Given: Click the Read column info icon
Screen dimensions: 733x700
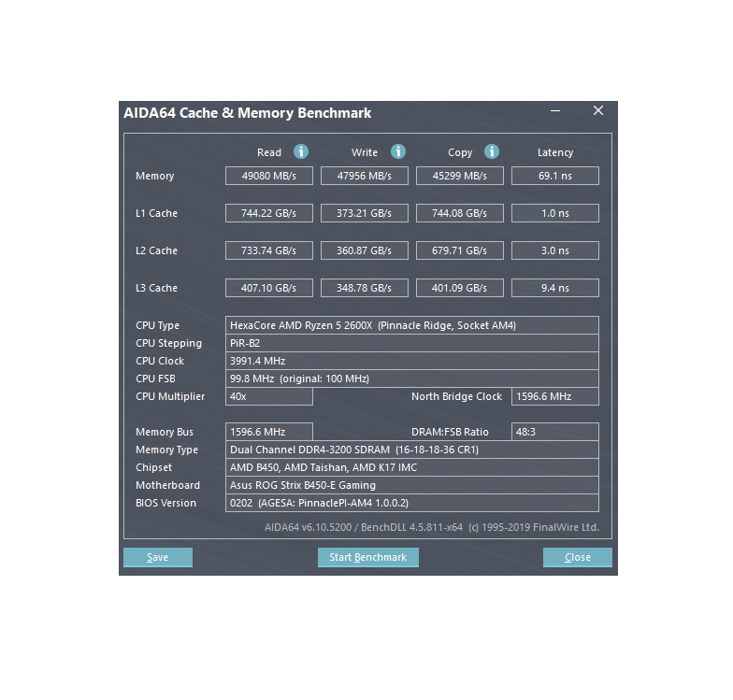Looking at the screenshot, I should pyautogui.click(x=301, y=151).
